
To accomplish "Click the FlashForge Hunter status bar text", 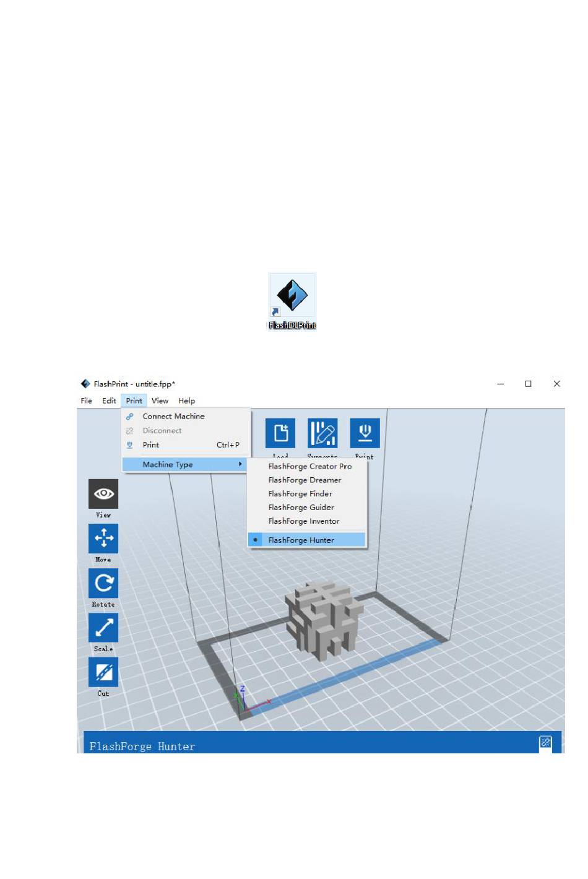I will pyautogui.click(x=142, y=747).
